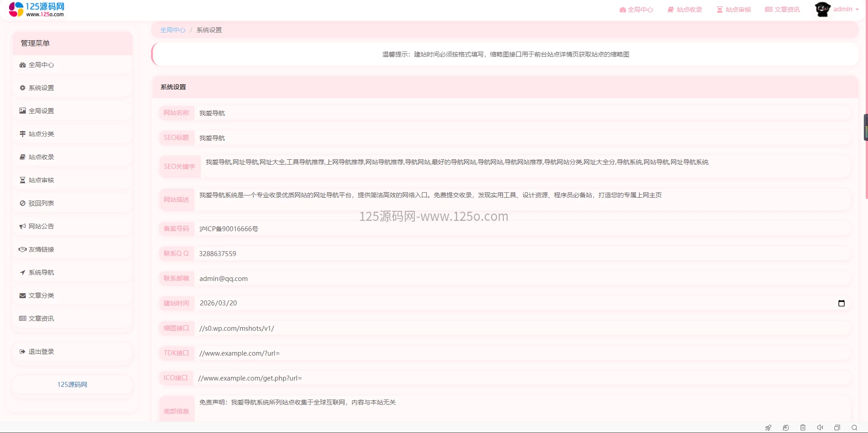Click the volume icon in the status bar
Image resolution: width=868 pixels, height=433 pixels.
[820, 428]
